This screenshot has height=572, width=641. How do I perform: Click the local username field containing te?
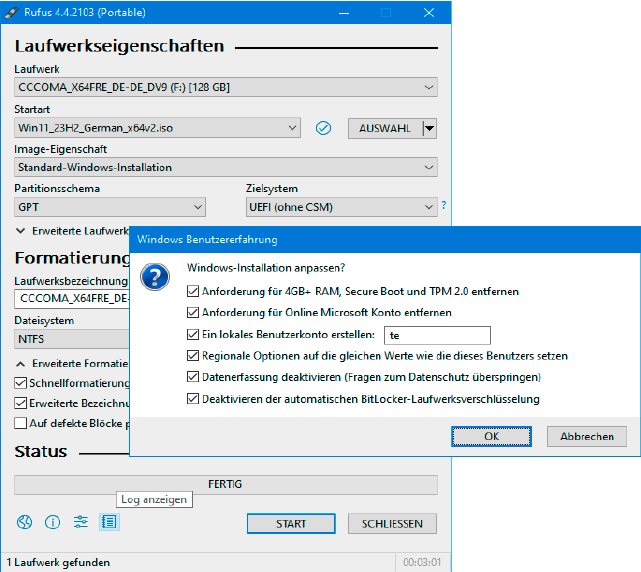pyautogui.click(x=437, y=335)
